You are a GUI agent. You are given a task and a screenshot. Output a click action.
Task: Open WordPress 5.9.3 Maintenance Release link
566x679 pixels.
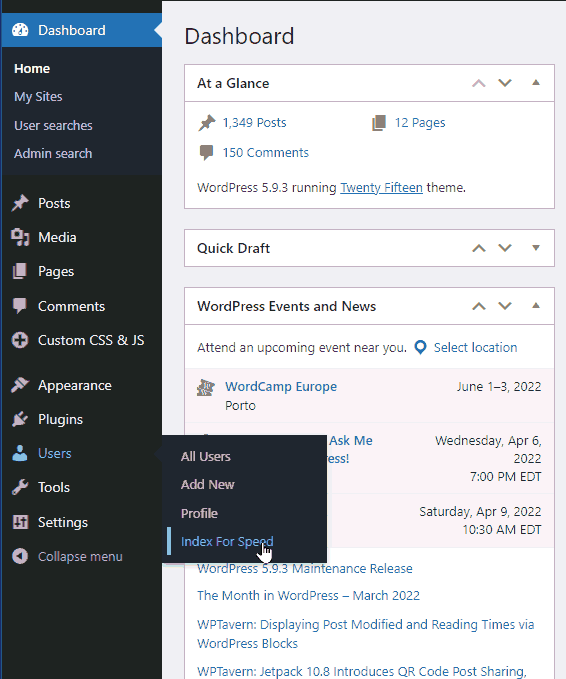(x=304, y=568)
